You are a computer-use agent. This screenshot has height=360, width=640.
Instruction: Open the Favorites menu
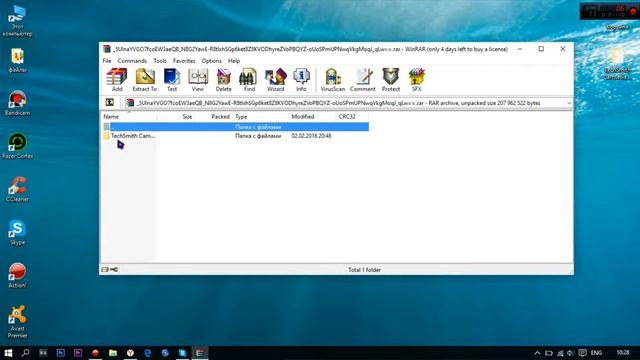point(184,61)
